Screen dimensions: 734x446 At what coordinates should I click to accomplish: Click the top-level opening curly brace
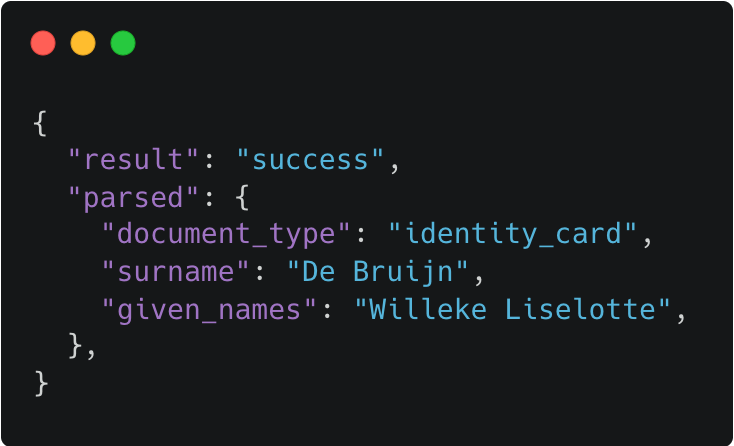[41, 123]
